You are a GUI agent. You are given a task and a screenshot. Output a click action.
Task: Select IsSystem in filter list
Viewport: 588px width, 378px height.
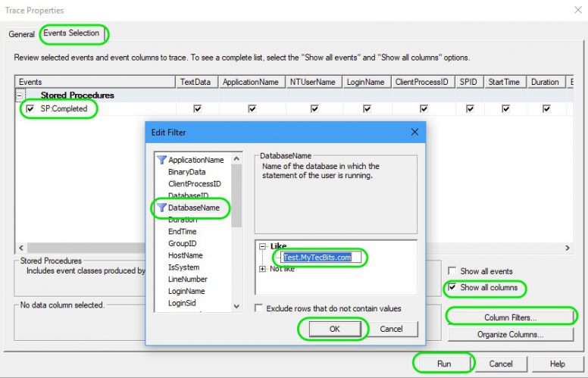183,267
